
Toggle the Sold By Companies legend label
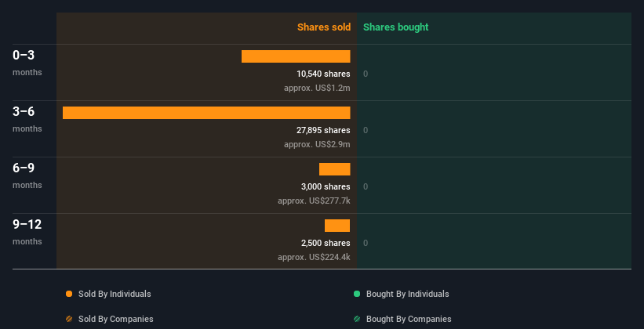pos(116,319)
